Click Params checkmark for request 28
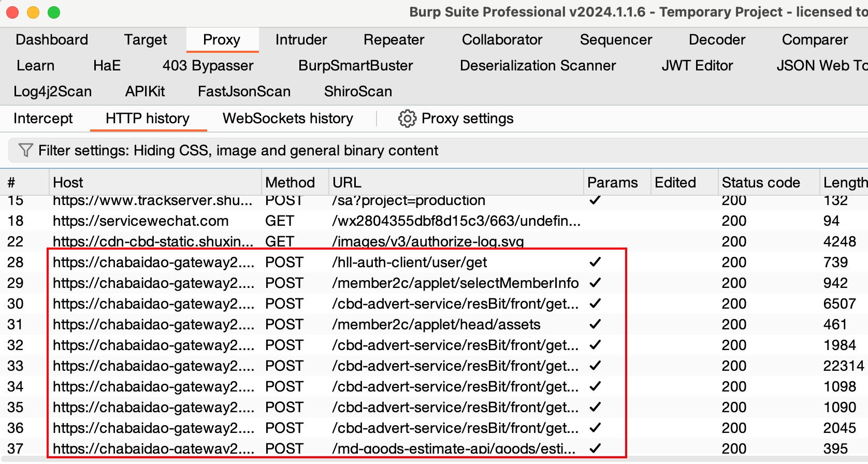Viewport: 868px width, 464px height. click(x=595, y=262)
